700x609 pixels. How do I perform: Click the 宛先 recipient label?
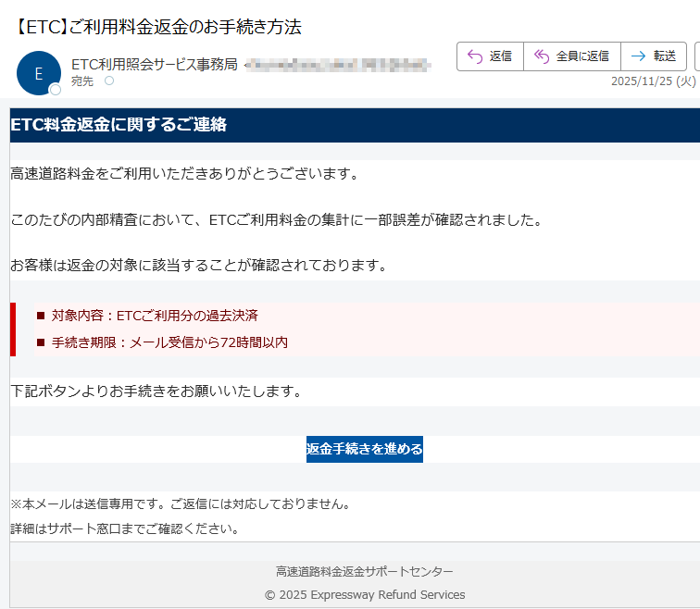(82, 81)
